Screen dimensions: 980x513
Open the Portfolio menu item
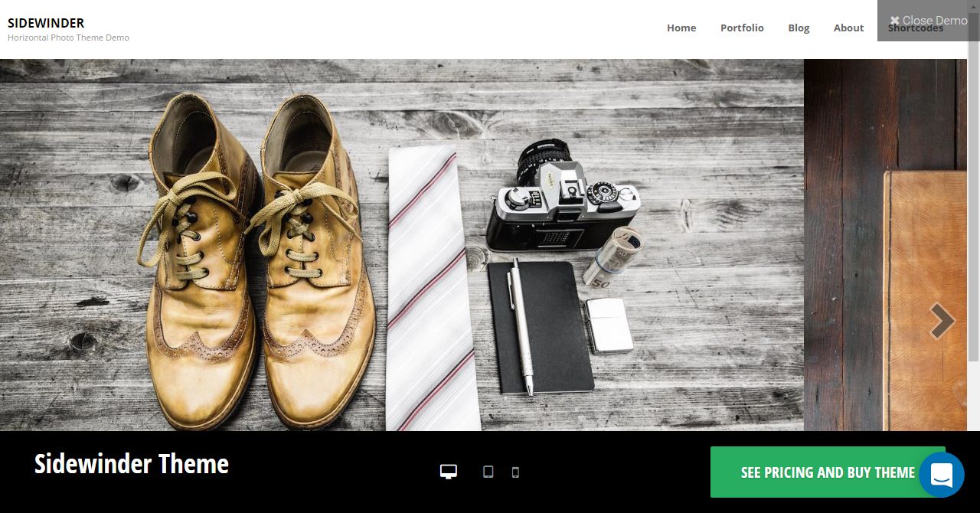[742, 28]
